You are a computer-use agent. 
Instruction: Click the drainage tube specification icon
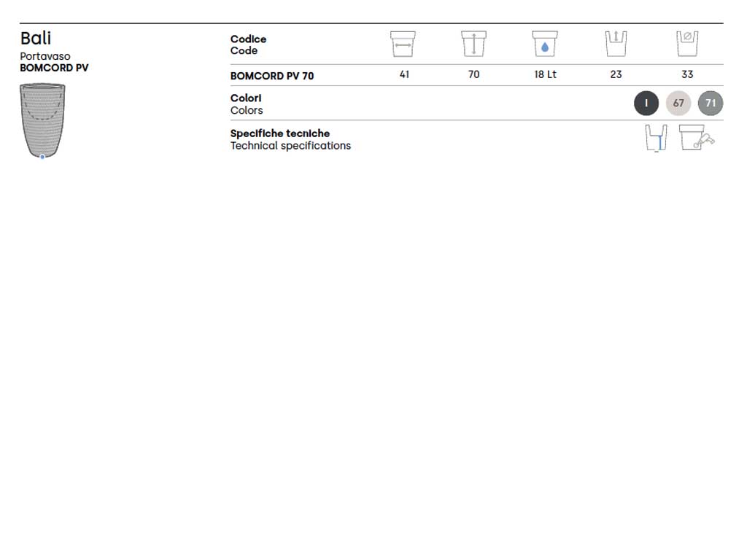pyautogui.click(x=656, y=138)
